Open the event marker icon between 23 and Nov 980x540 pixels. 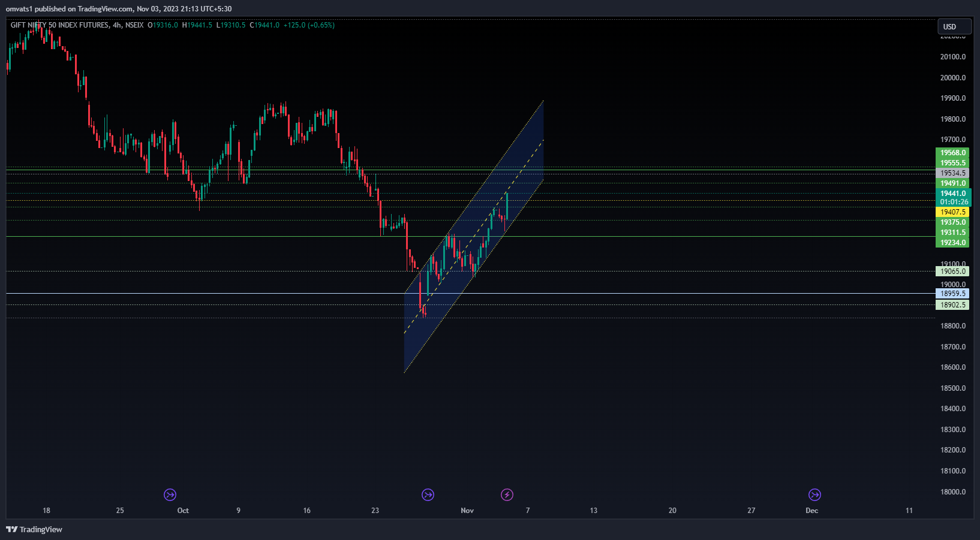[x=428, y=494]
